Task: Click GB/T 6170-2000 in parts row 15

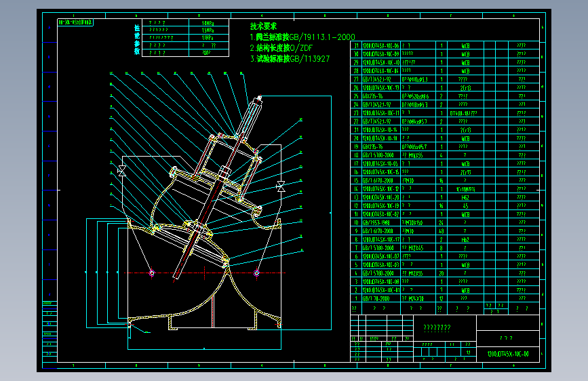Action: [378, 181]
